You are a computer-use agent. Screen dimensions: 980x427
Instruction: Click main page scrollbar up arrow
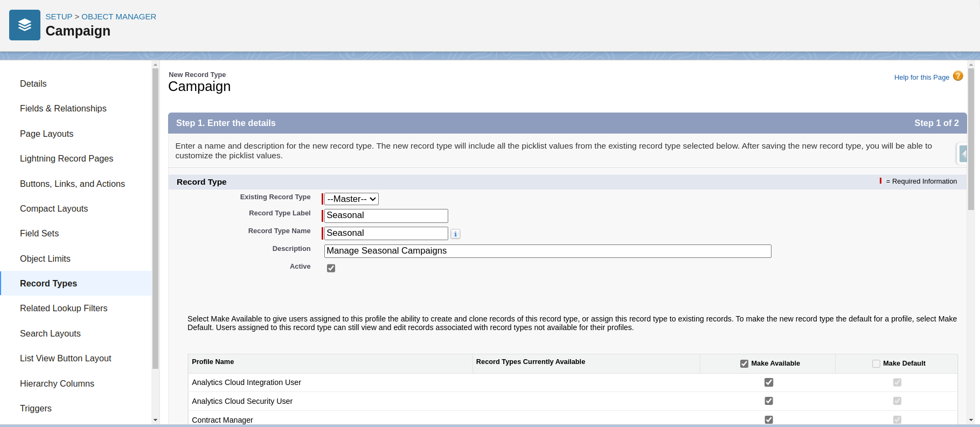coord(971,65)
